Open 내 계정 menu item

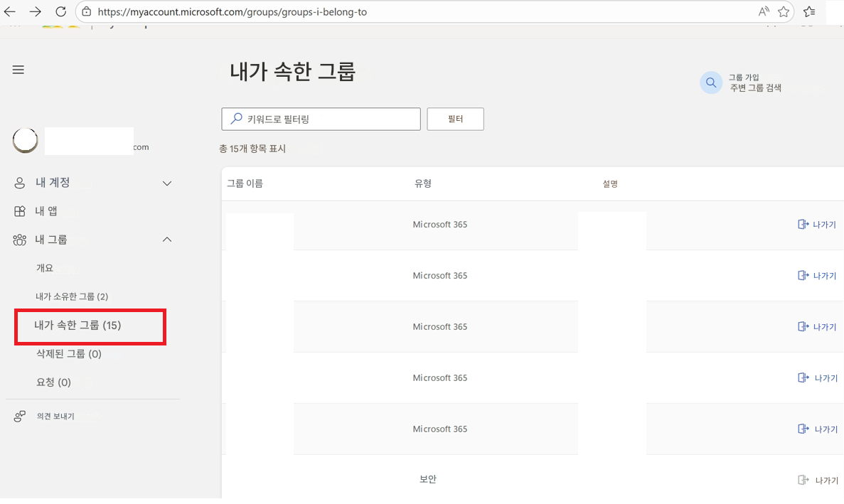[53, 183]
